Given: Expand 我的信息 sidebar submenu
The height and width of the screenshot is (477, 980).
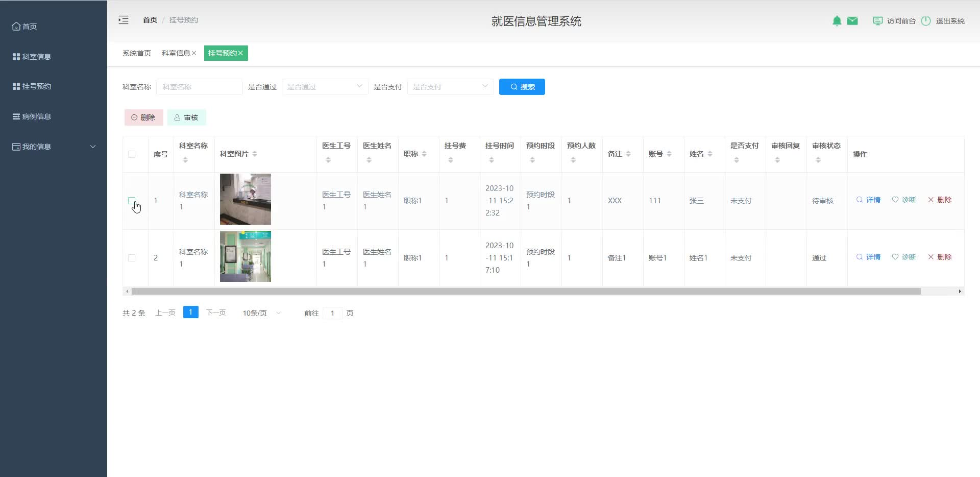Looking at the screenshot, I should tap(54, 147).
